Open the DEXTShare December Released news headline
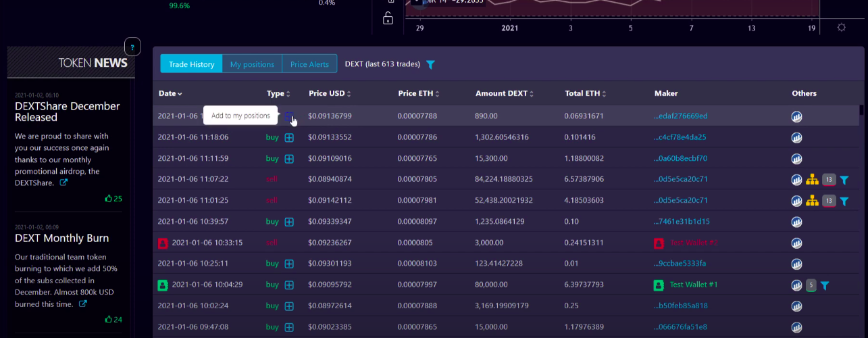Screen dimensions: 868x338 click(x=68, y=112)
